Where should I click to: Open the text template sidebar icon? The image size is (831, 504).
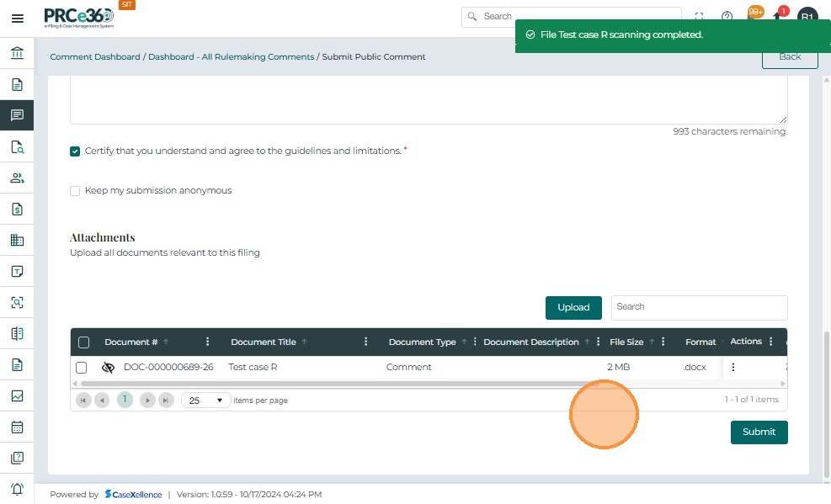(x=17, y=271)
